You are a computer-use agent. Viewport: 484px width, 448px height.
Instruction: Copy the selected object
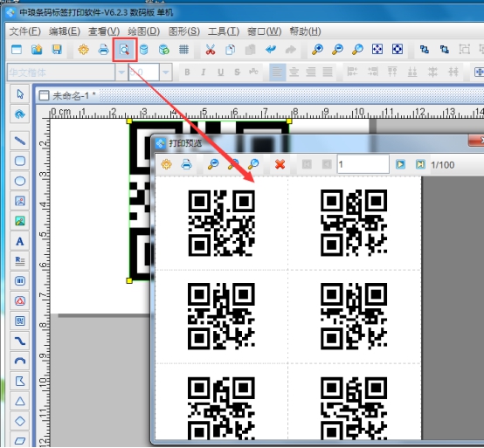[231, 50]
